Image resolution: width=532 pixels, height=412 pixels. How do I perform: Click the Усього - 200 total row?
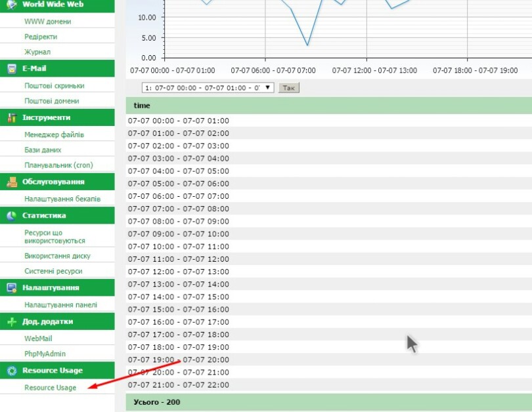point(329,402)
